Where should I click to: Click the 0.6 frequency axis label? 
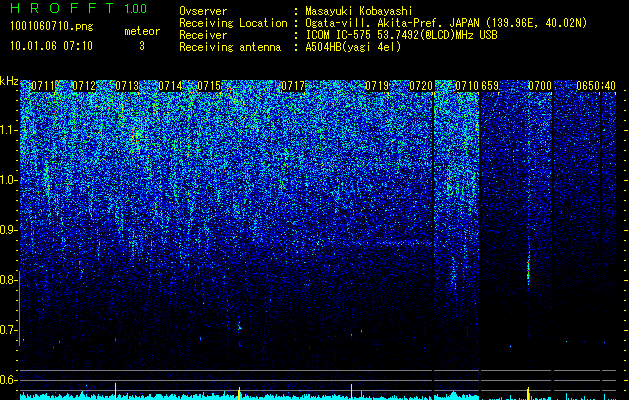click(x=8, y=380)
